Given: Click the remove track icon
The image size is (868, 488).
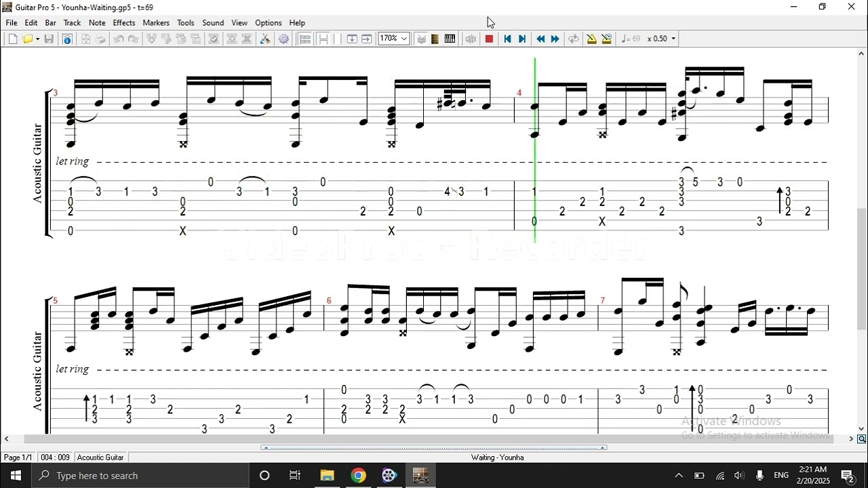Looking at the screenshot, I should tap(166, 39).
